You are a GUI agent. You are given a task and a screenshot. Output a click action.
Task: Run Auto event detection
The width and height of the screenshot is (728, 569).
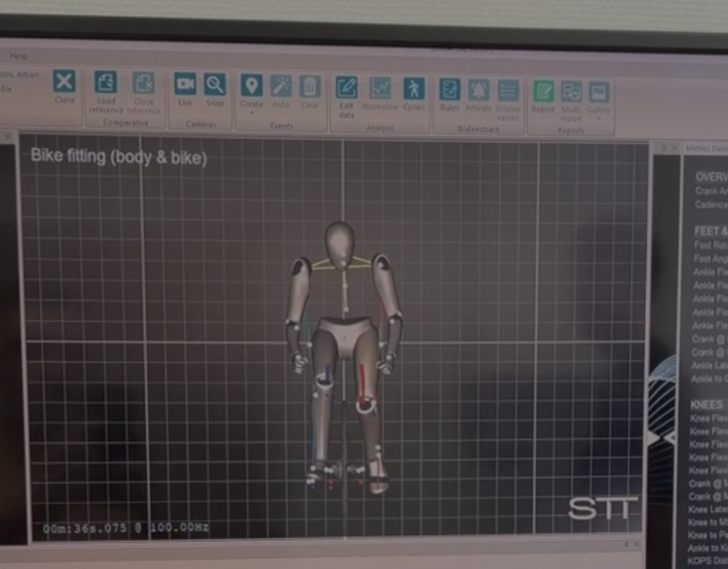click(281, 86)
